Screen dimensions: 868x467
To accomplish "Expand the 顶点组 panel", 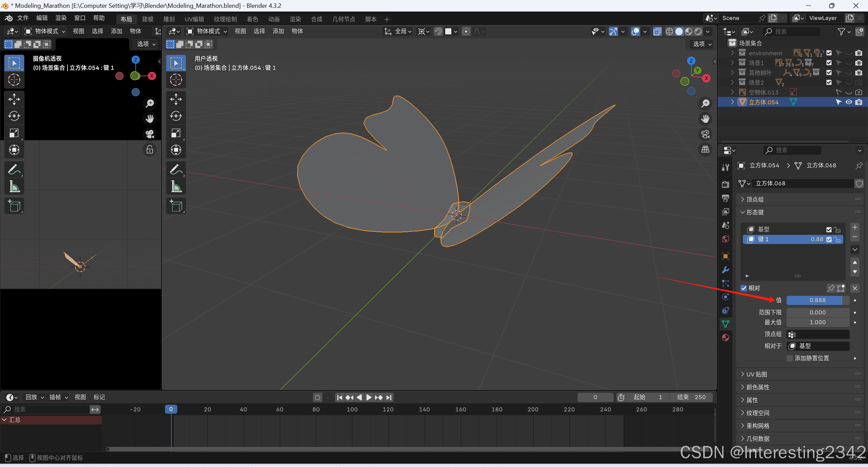I will (x=755, y=199).
